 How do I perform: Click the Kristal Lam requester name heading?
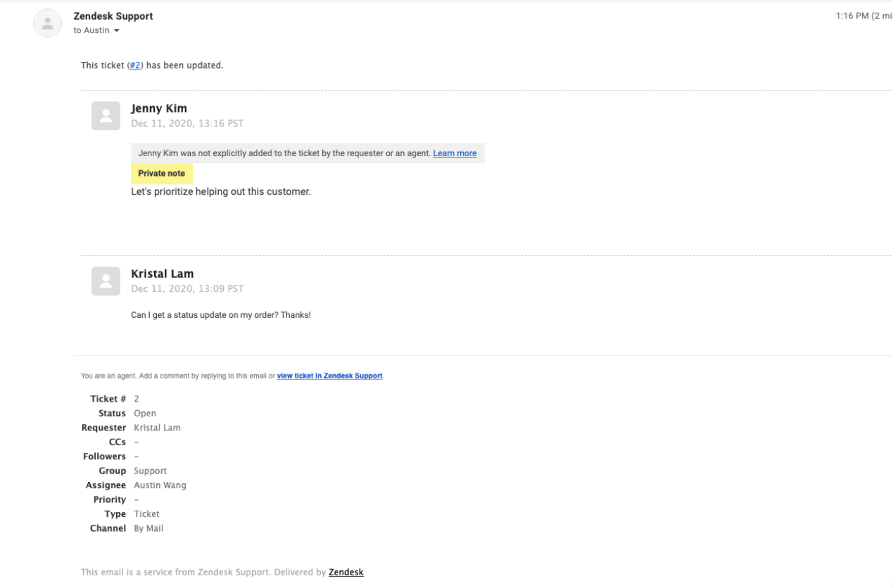click(163, 274)
